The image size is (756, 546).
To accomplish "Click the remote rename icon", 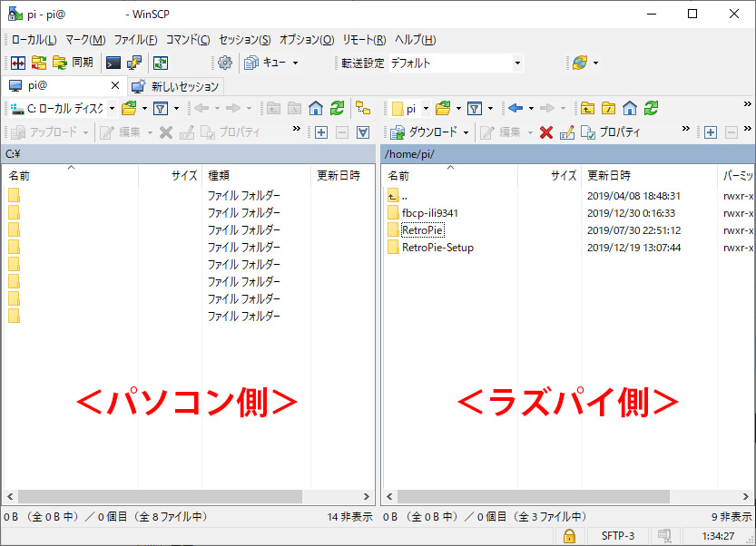I will (567, 132).
